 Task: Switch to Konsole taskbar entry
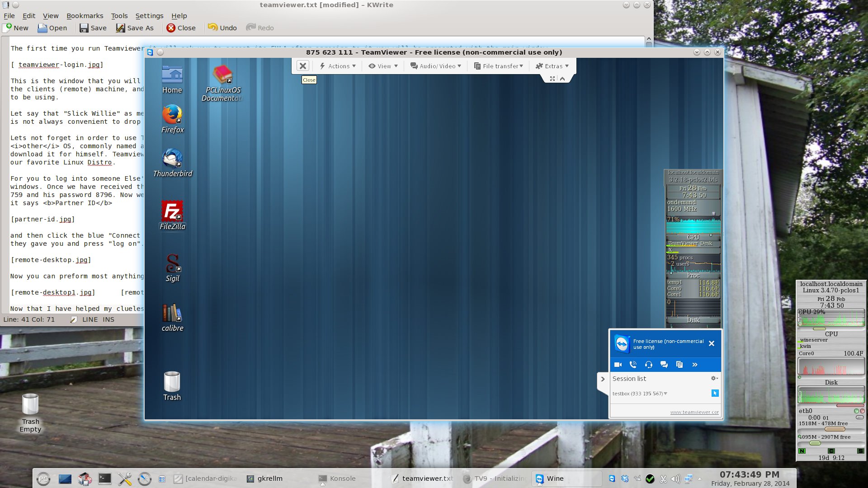[x=338, y=479]
